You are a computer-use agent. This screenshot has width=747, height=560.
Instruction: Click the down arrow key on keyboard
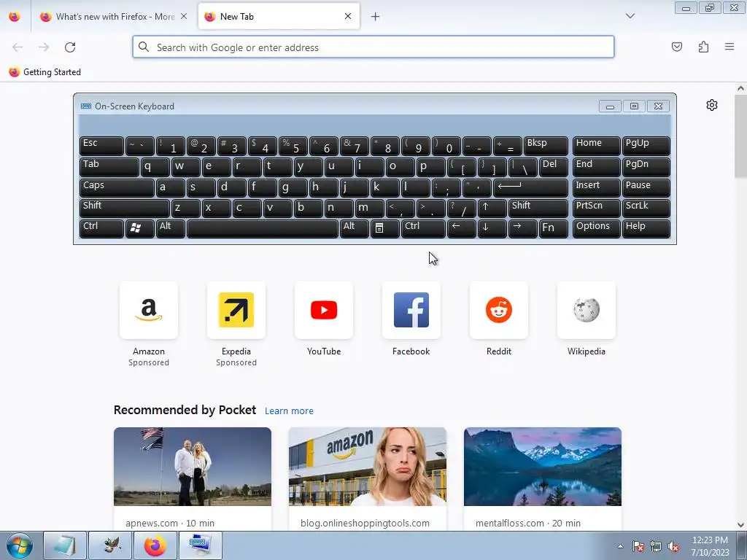492,228
